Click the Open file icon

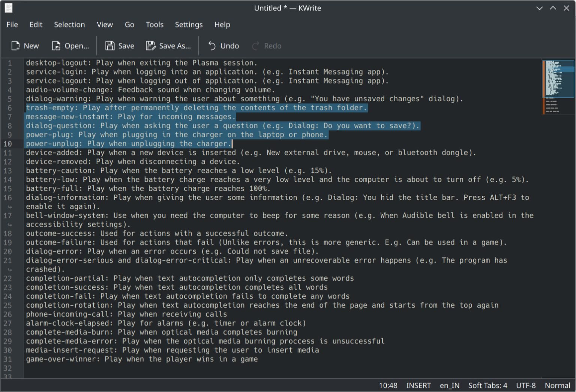56,46
